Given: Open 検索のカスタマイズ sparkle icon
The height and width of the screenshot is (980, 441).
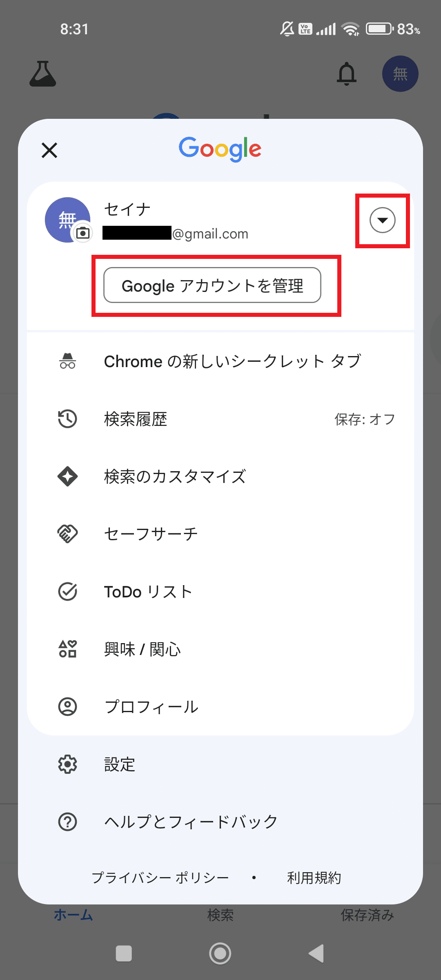Looking at the screenshot, I should click(x=68, y=477).
